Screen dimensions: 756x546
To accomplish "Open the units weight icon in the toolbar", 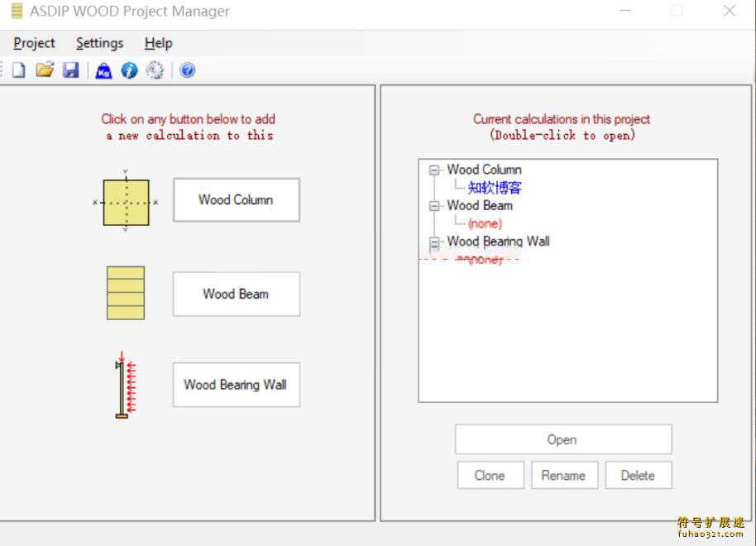I will click(103, 70).
